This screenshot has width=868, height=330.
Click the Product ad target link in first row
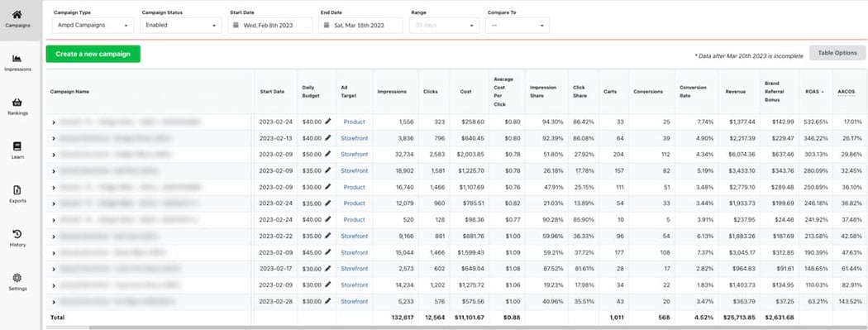coord(355,122)
